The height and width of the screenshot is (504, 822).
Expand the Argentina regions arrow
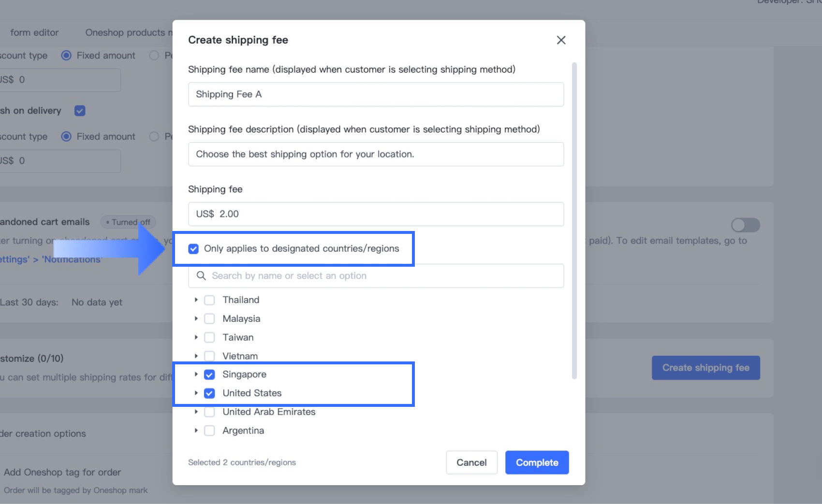click(x=196, y=430)
